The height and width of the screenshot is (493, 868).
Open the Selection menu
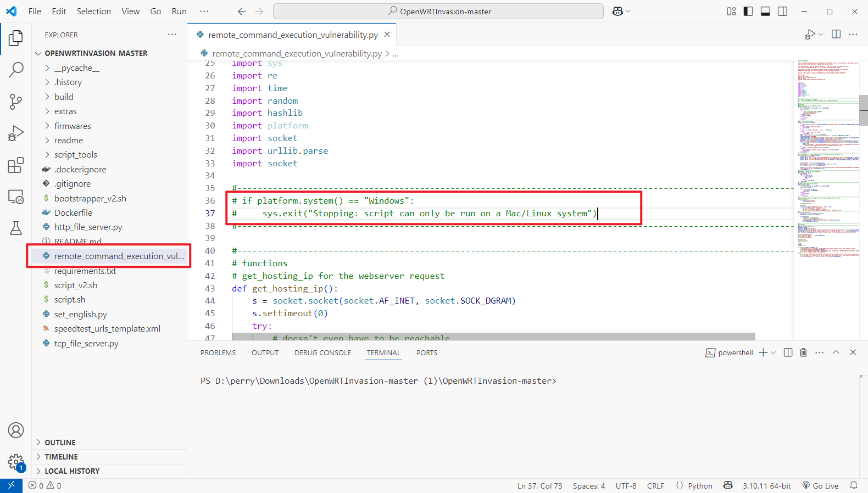(93, 11)
